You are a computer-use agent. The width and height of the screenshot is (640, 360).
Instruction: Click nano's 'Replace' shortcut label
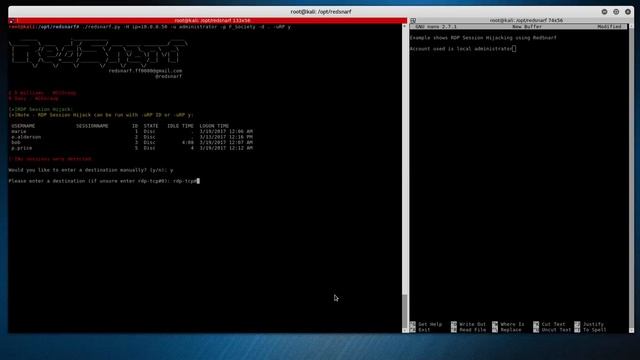tap(511, 330)
